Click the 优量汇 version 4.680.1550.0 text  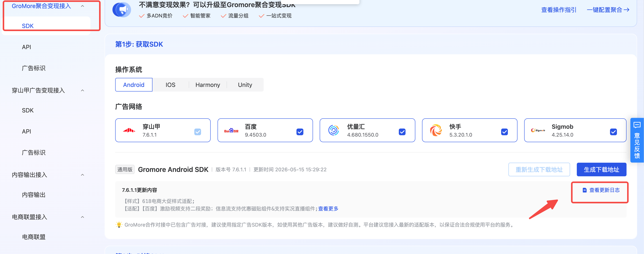363,135
